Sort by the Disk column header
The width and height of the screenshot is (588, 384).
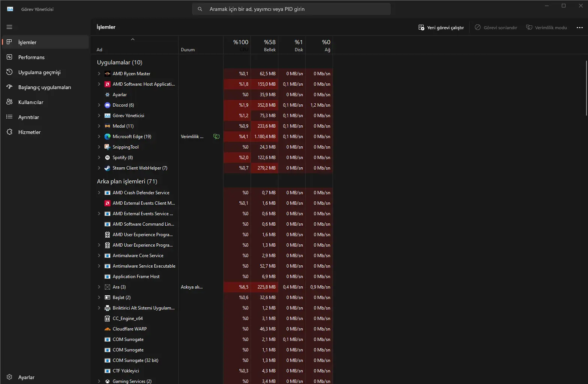pos(292,45)
